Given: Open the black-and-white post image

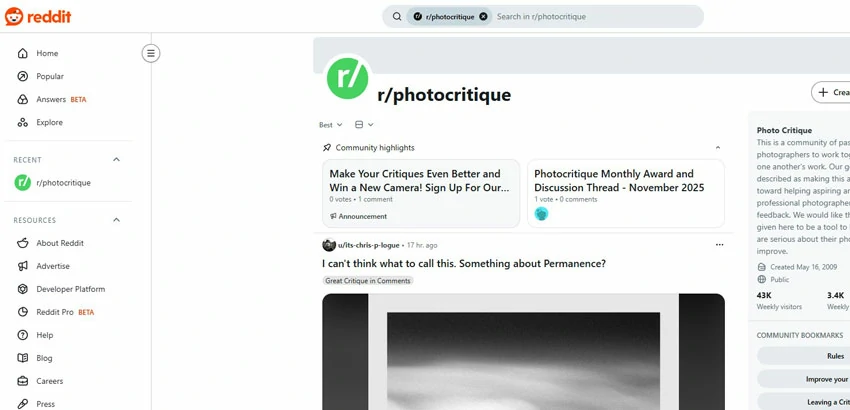Looking at the screenshot, I should click(523, 351).
